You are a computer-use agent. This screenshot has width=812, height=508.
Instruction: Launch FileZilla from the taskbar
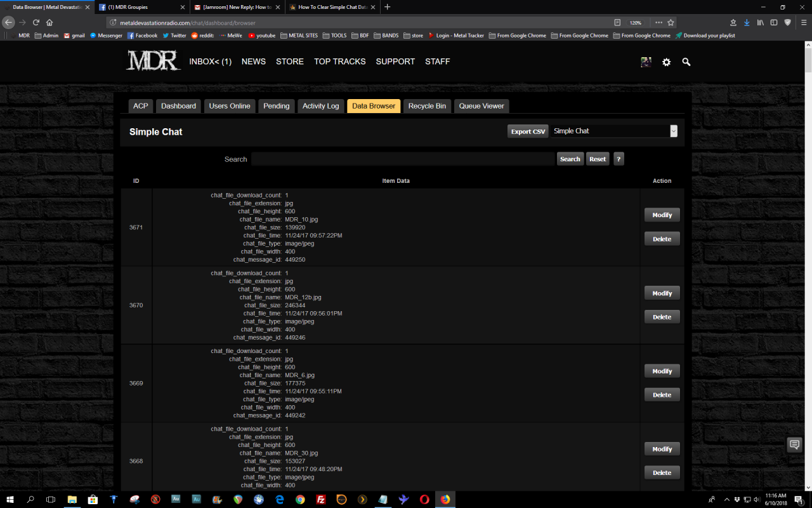pos(321,500)
